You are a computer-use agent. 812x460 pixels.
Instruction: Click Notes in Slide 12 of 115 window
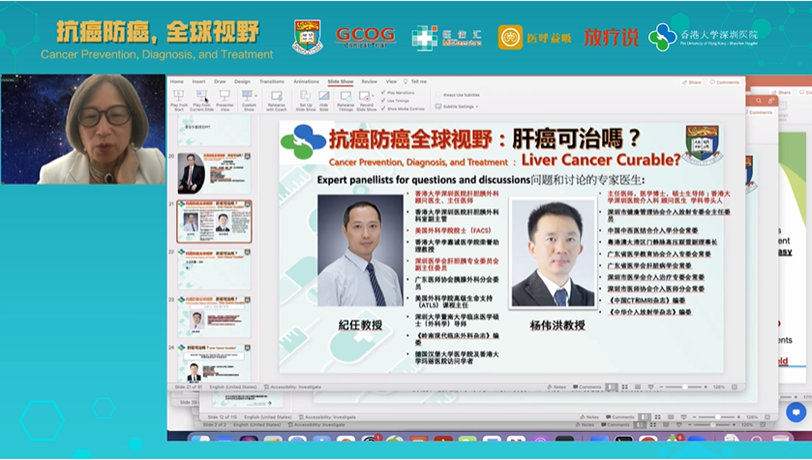coord(589,417)
